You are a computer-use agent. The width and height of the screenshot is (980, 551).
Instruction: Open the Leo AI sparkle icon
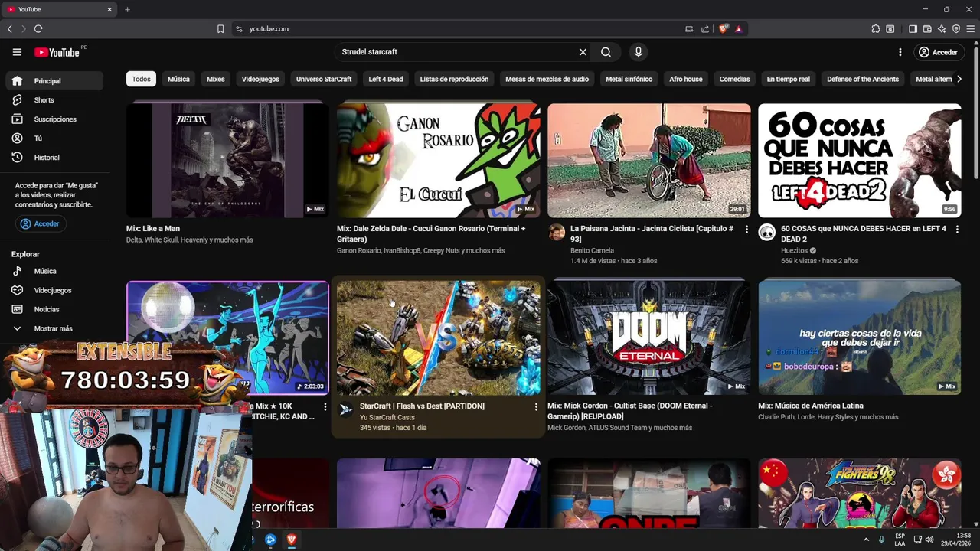pos(942,29)
